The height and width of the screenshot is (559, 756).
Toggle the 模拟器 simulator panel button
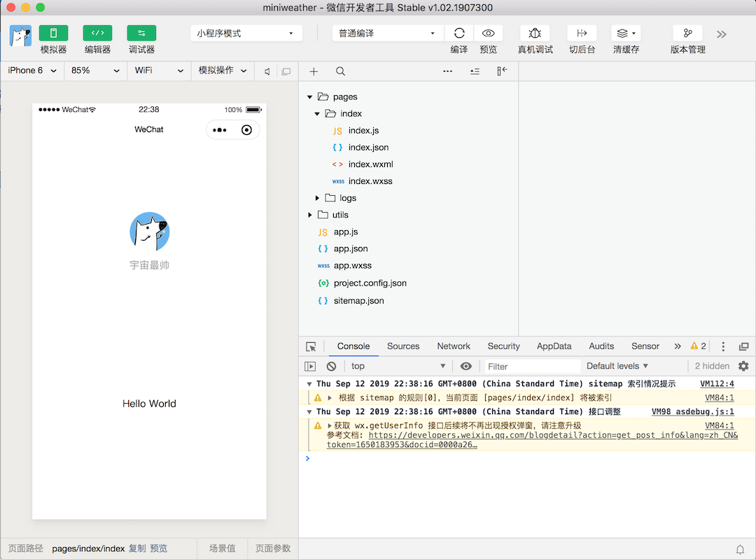click(53, 34)
